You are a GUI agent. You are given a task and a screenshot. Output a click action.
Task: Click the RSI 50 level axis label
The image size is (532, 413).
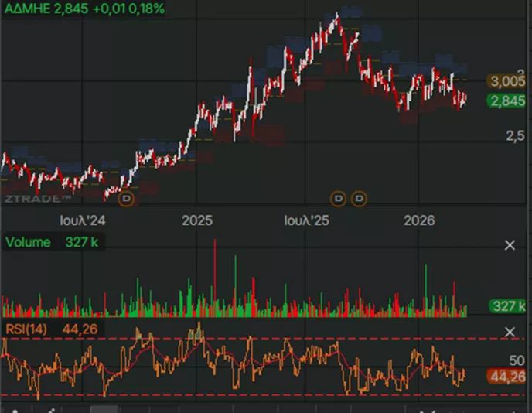(x=517, y=360)
